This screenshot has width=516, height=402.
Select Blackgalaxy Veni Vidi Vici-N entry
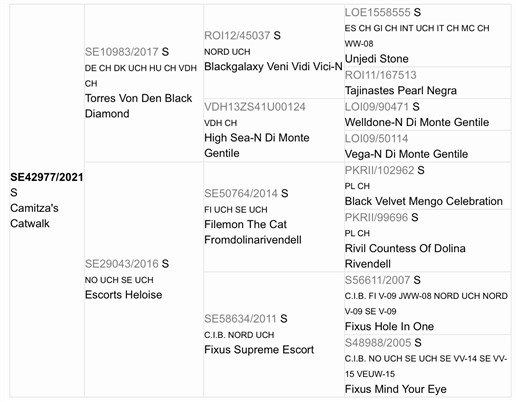[273, 66]
